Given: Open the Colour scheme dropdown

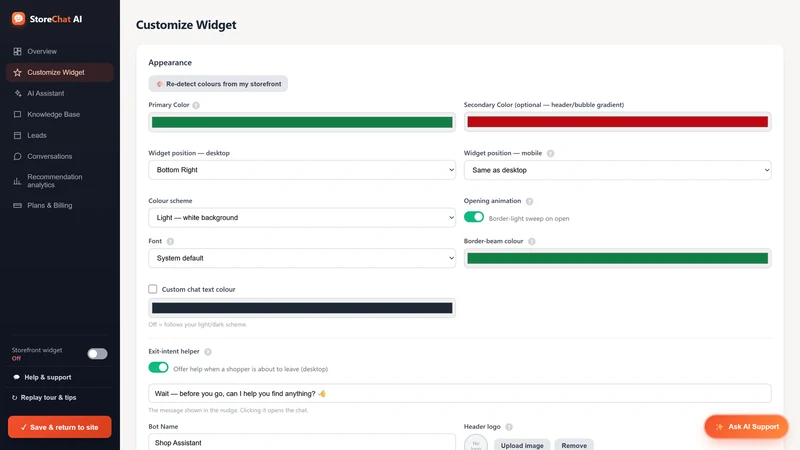Looking at the screenshot, I should click(x=302, y=217).
